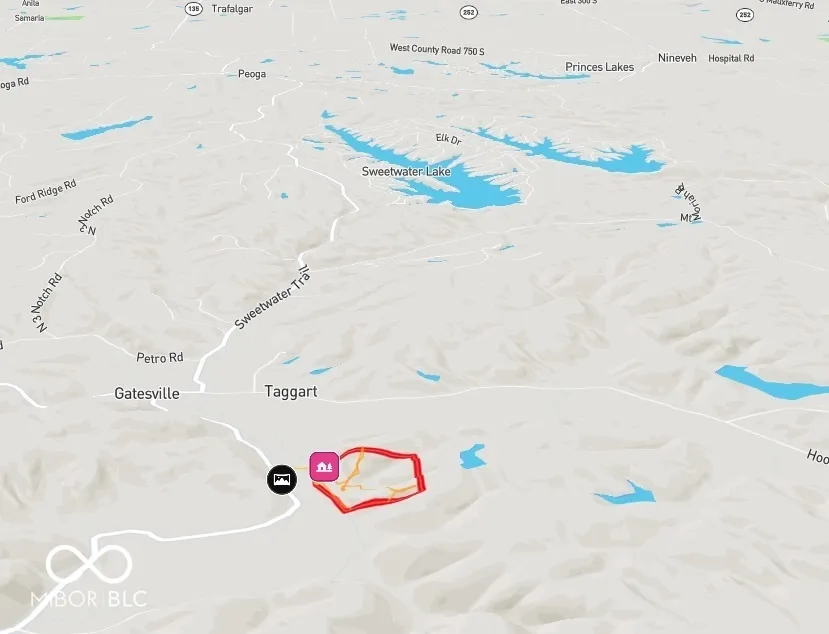This screenshot has width=829, height=634.
Task: Select the Princes Lakes label
Action: coord(600,67)
